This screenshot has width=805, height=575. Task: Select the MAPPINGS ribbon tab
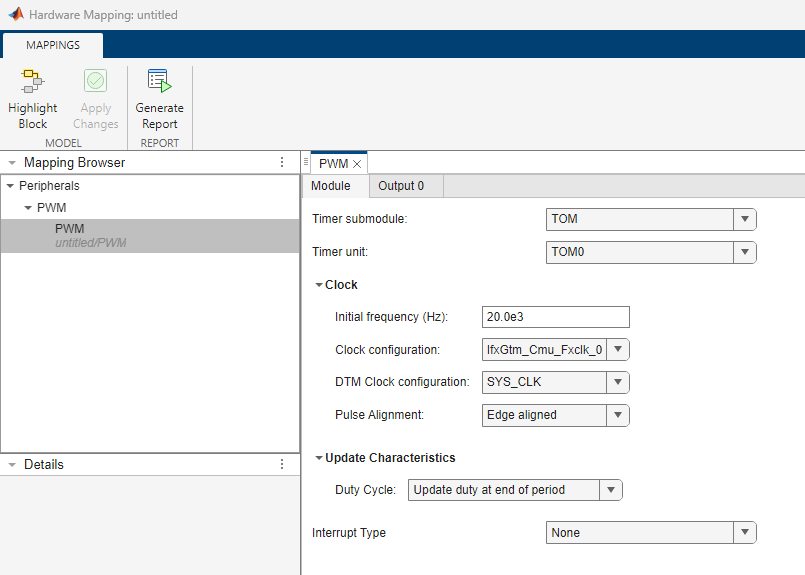[53, 45]
